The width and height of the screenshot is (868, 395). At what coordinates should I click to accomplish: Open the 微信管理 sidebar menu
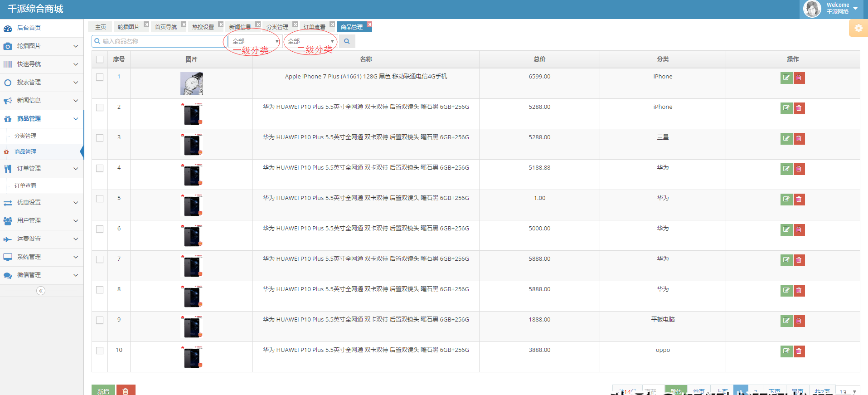pos(42,275)
